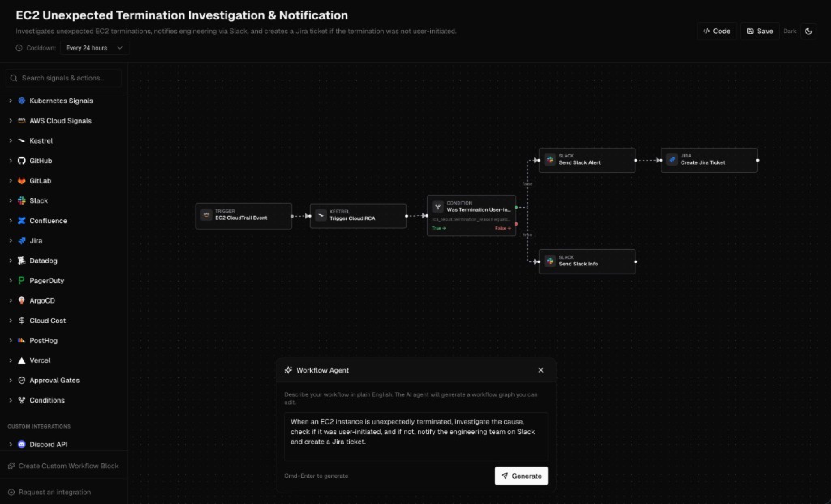Viewport: 831px width, 504px height.
Task: Save the workflow
Action: click(760, 31)
